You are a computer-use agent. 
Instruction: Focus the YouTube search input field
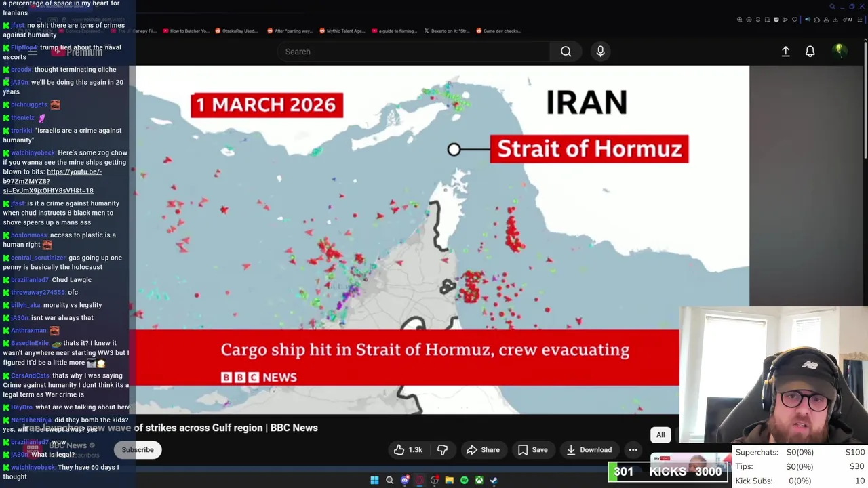(x=414, y=52)
